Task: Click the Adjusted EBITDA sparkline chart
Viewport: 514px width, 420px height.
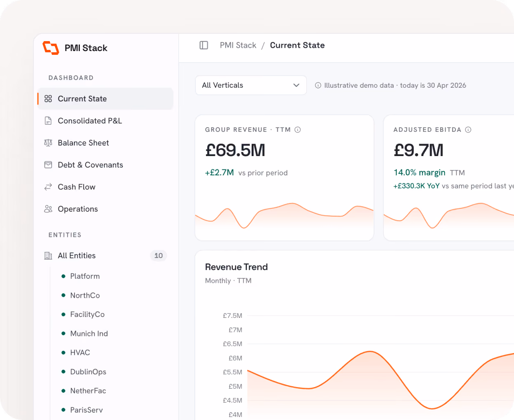Action: (449, 215)
